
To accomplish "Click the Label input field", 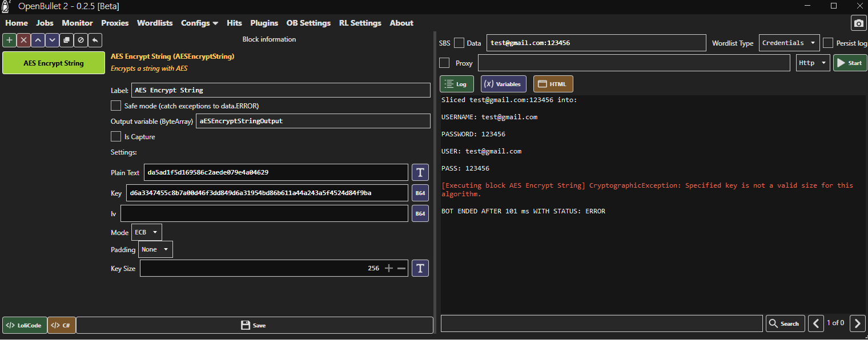I will [280, 90].
